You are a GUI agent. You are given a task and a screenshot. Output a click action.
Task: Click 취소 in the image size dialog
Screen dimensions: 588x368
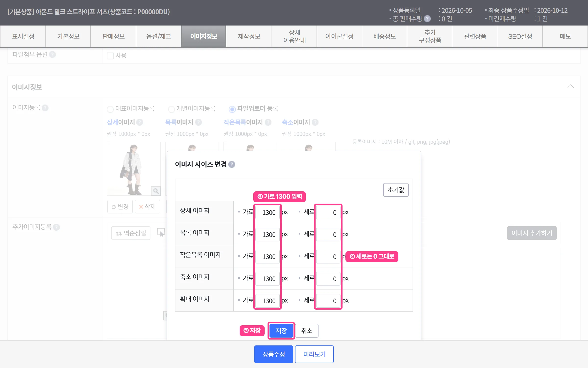[307, 330]
